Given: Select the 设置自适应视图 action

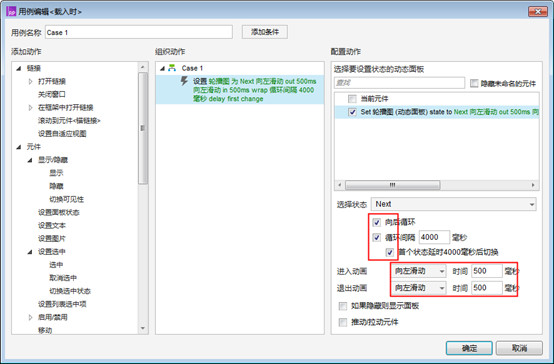Looking at the screenshot, I should point(62,134).
